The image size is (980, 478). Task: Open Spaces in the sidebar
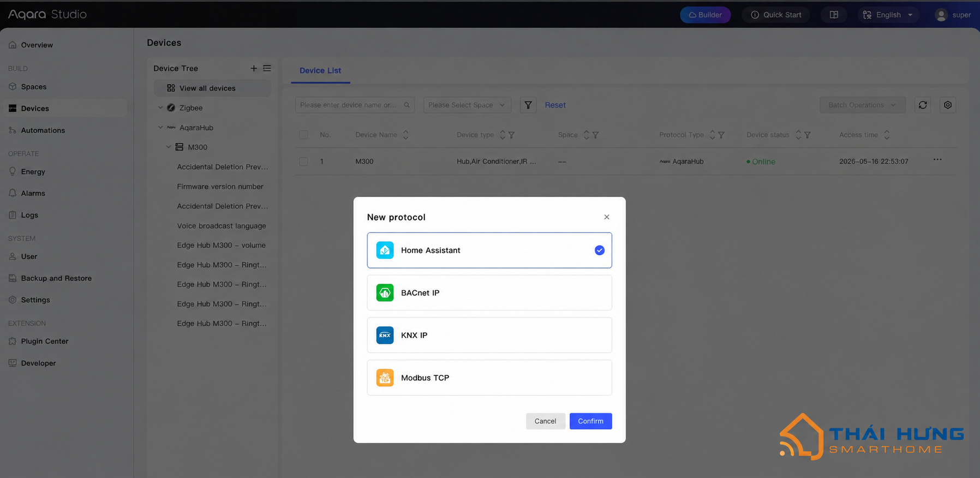[65, 87]
